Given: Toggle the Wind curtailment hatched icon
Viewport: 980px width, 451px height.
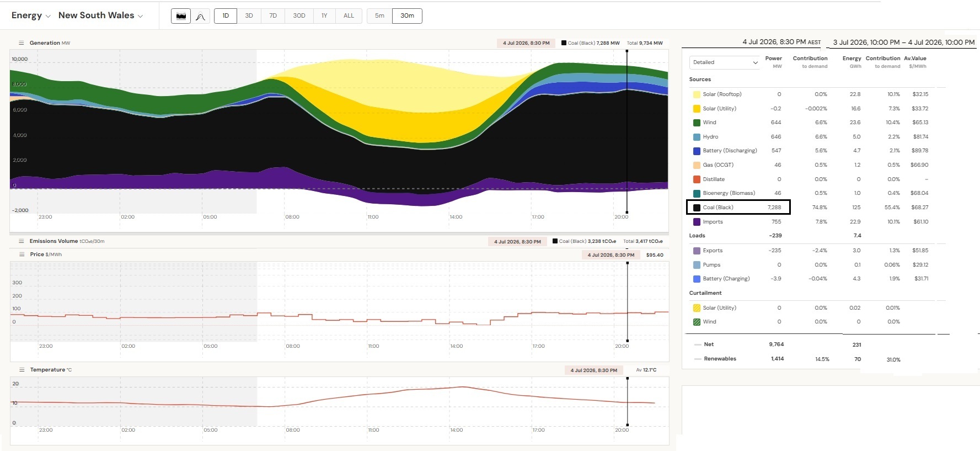Looking at the screenshot, I should (697, 322).
